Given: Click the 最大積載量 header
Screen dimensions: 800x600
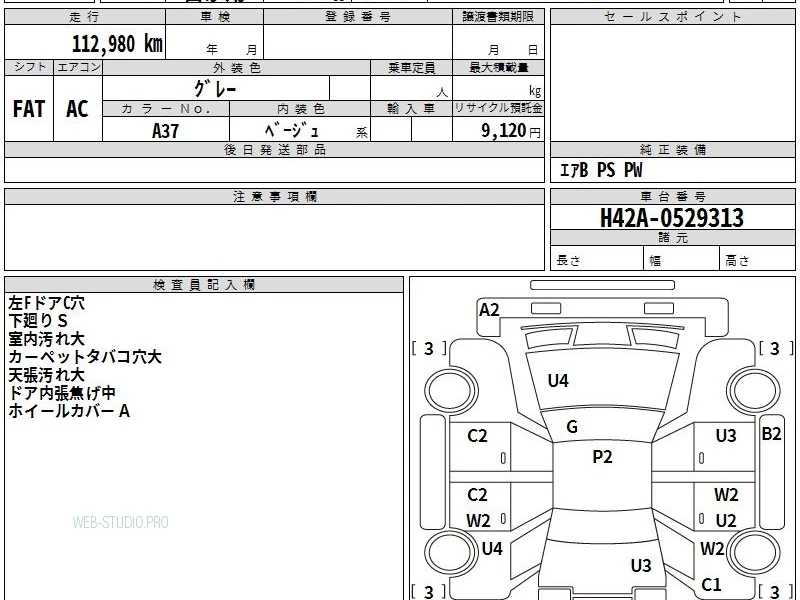Looking at the screenshot, I should [x=498, y=67].
